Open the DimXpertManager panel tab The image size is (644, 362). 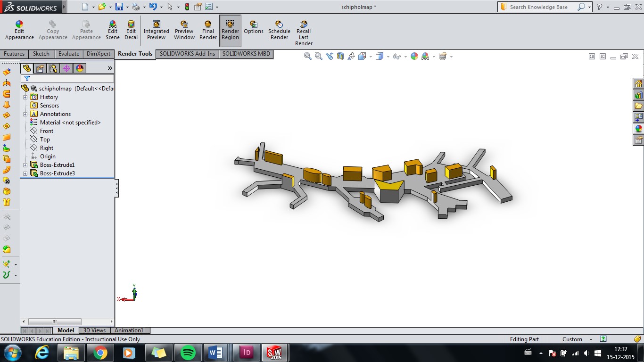pos(66,68)
